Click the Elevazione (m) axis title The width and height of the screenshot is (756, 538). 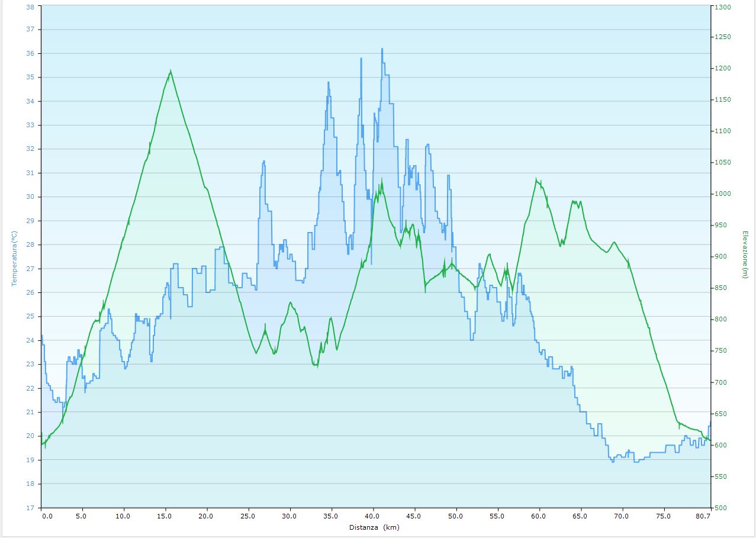pyautogui.click(x=745, y=255)
